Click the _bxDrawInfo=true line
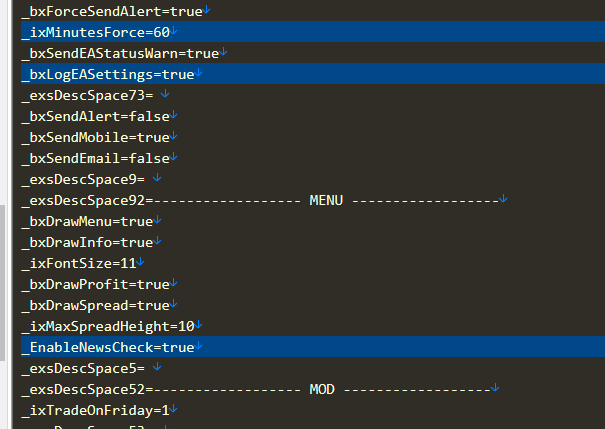Screen dimensions: 605x429 point(91,242)
